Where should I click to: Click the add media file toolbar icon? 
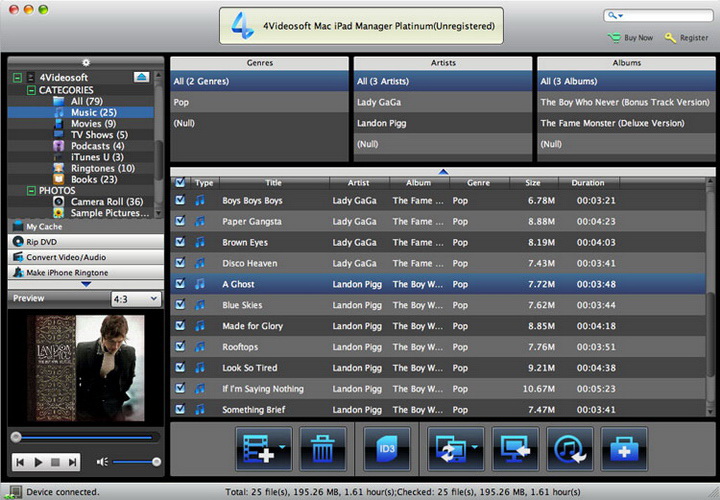coord(263,449)
